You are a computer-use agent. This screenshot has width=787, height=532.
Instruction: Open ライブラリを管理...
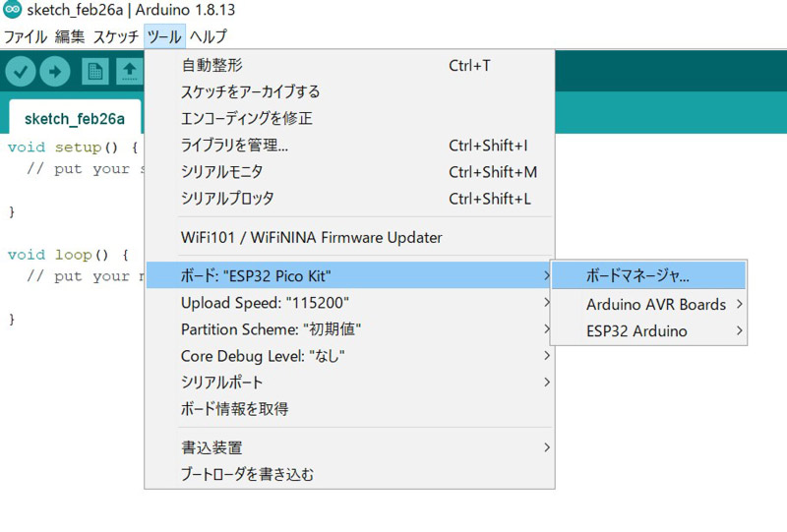[x=350, y=145]
